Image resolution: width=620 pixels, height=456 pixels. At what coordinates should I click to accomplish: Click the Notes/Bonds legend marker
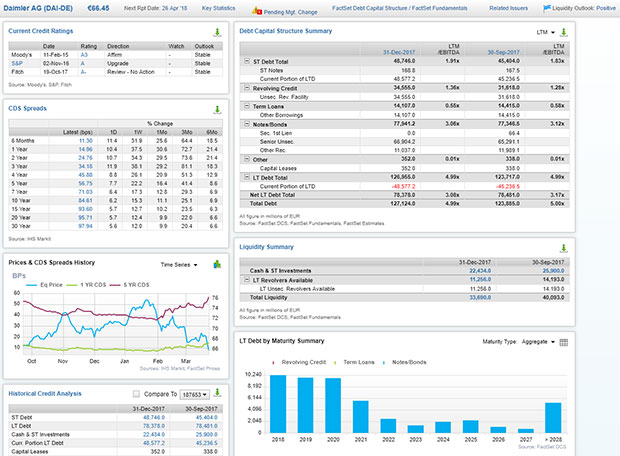[384, 363]
